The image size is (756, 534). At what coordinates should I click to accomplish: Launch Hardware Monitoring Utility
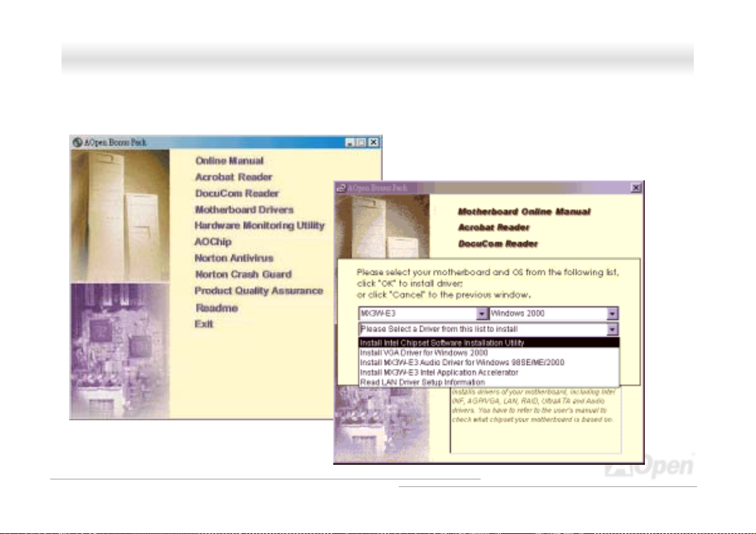(x=259, y=225)
